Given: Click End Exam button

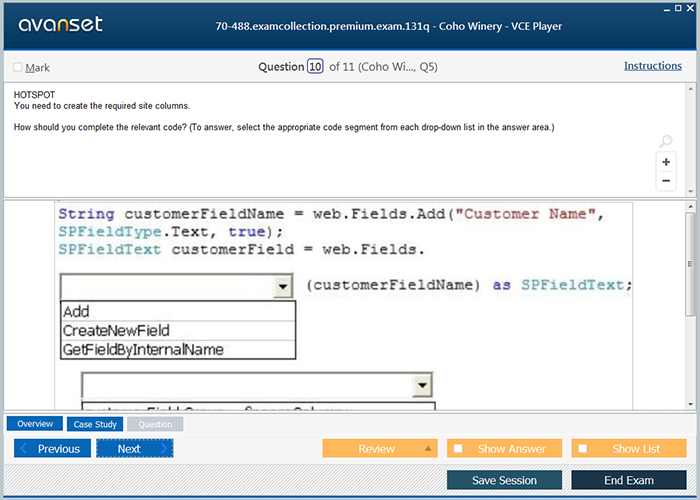Looking at the screenshot, I should [x=629, y=480].
